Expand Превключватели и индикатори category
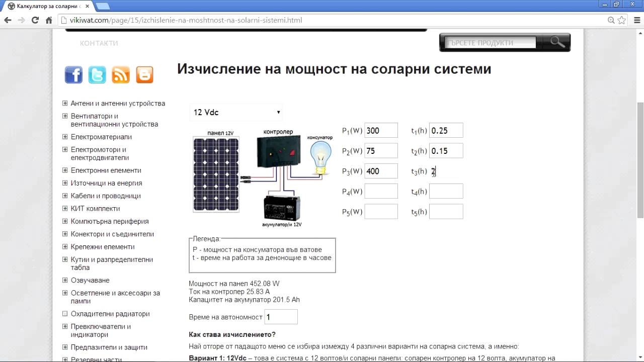Image resolution: width=644 pixels, height=362 pixels. [65, 326]
